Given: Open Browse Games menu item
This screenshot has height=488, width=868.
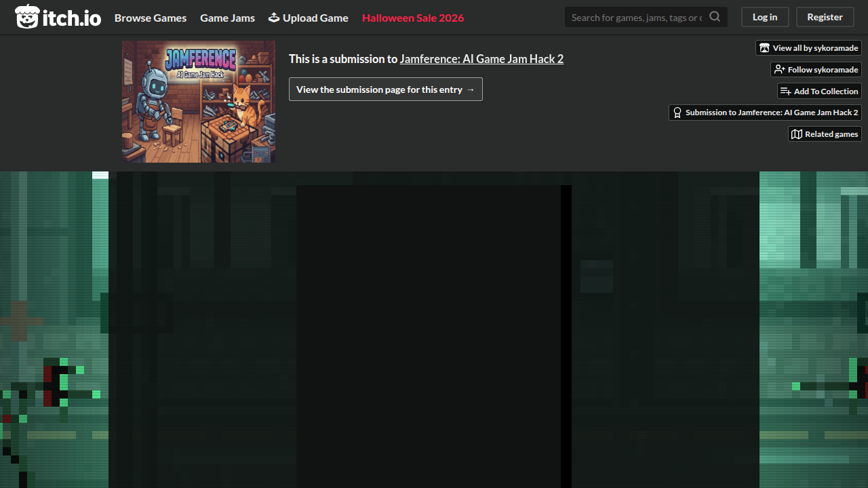Looking at the screenshot, I should pyautogui.click(x=151, y=18).
